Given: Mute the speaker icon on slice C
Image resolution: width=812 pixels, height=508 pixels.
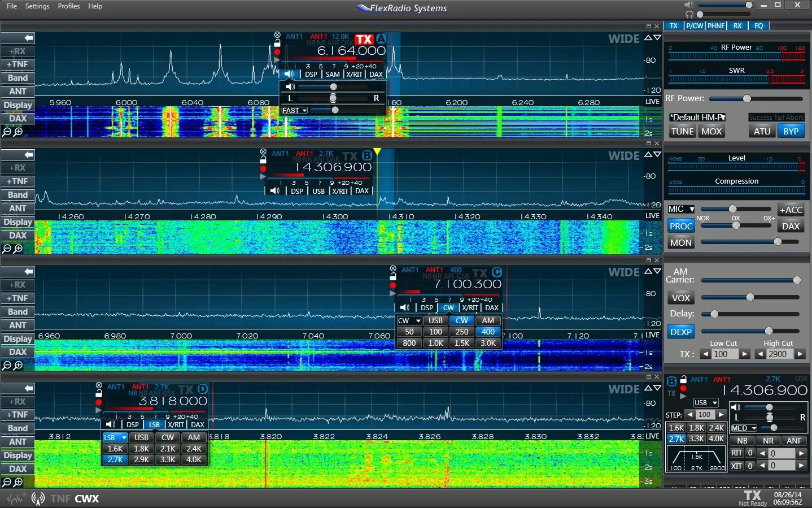Looking at the screenshot, I should 404,307.
